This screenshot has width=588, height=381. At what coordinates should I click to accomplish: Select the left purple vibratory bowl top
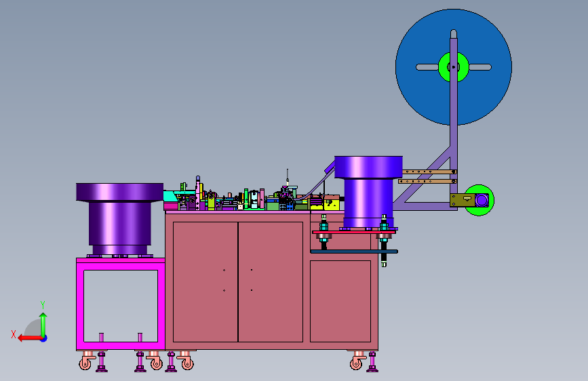[119, 193]
